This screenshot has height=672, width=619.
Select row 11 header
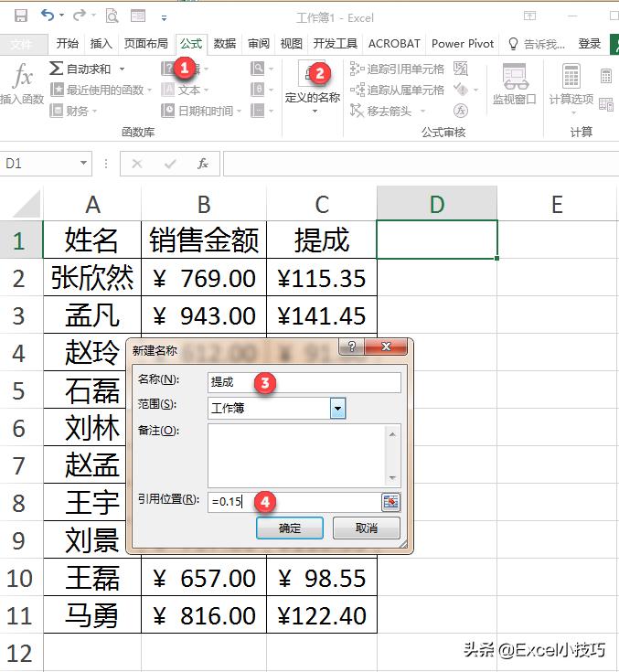[x=21, y=614]
